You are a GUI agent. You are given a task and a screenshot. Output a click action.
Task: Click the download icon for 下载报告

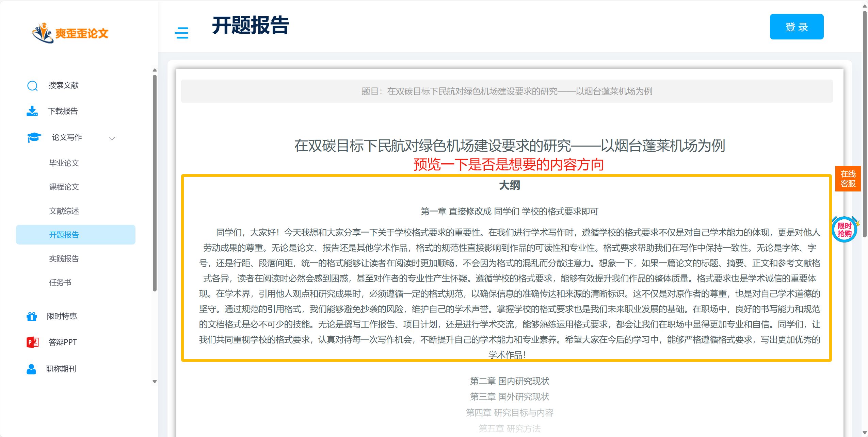point(32,111)
